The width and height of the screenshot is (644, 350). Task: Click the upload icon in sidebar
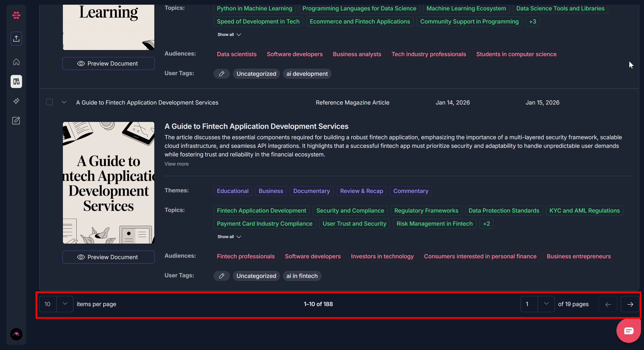pyautogui.click(x=16, y=39)
